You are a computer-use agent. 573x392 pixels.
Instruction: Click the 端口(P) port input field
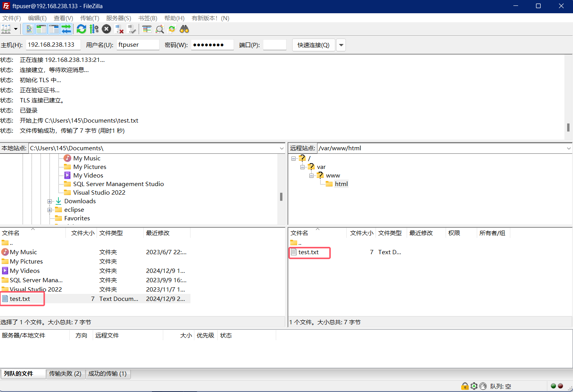(x=275, y=45)
